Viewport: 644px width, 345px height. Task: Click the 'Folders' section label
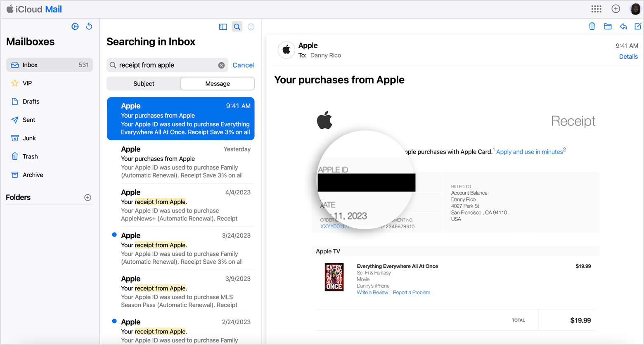(18, 197)
